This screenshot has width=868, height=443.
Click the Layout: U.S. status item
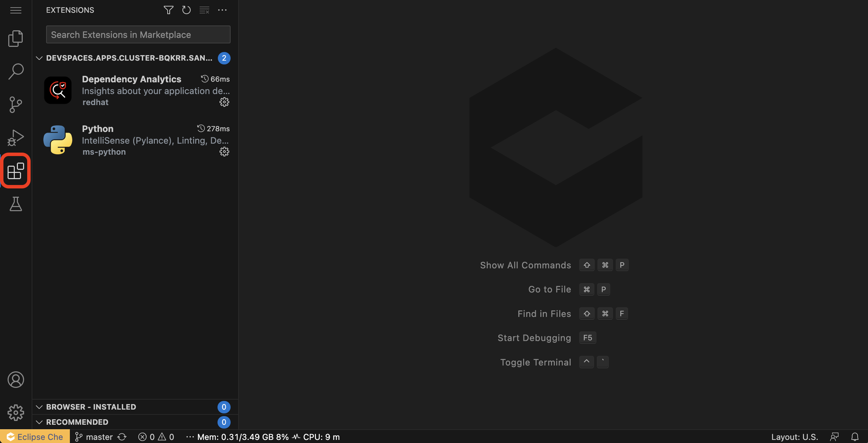point(794,437)
